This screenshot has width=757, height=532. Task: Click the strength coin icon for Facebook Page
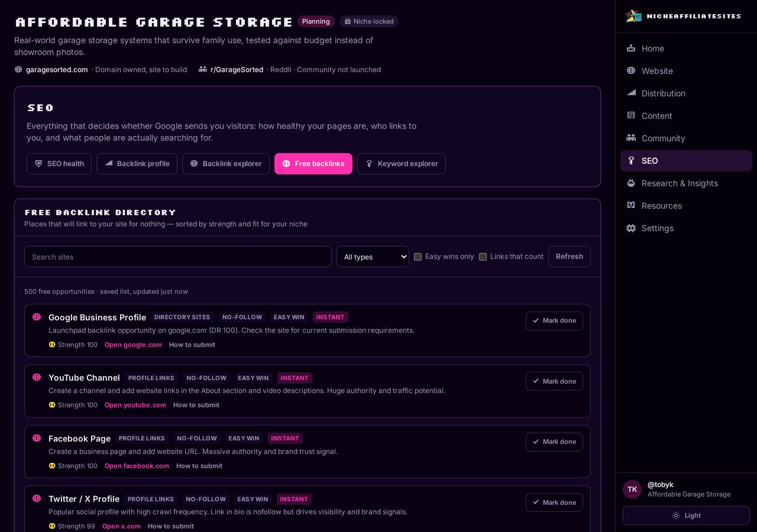coord(52,466)
